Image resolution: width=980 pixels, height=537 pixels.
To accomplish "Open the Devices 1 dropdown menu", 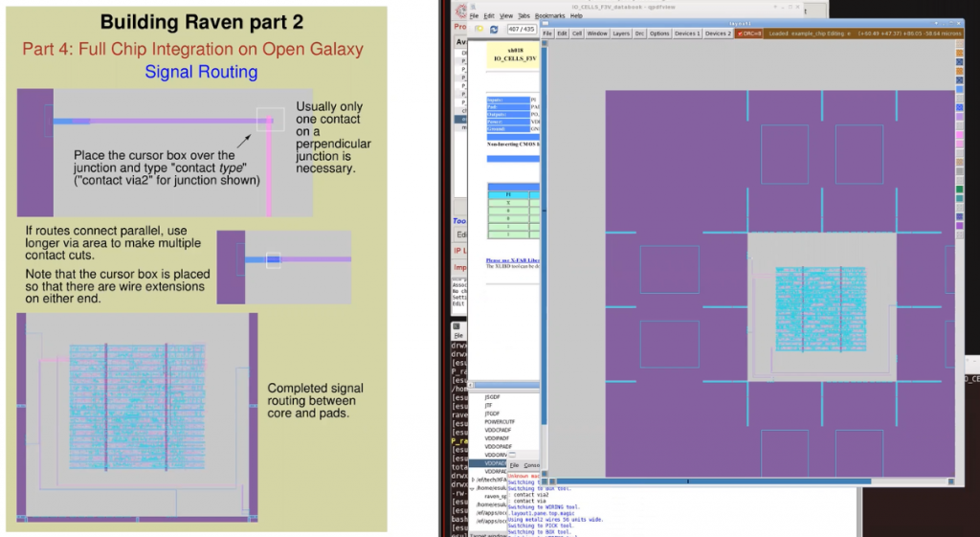I will (x=686, y=34).
